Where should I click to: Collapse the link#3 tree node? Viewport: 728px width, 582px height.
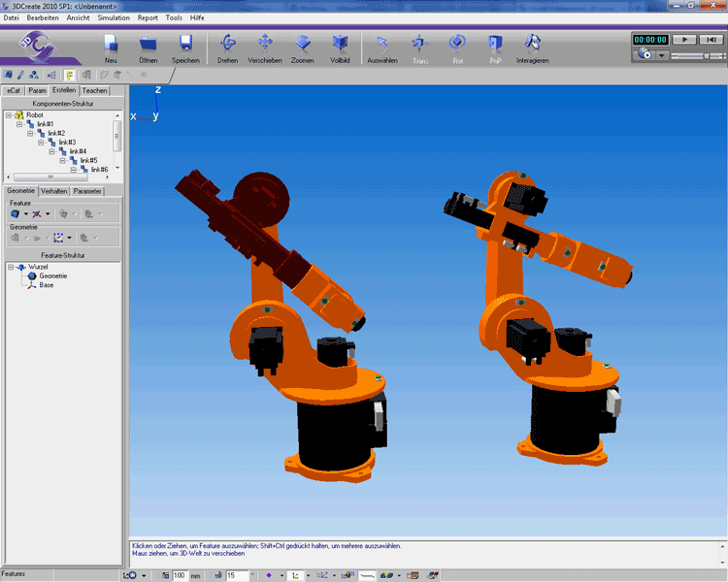point(41,143)
